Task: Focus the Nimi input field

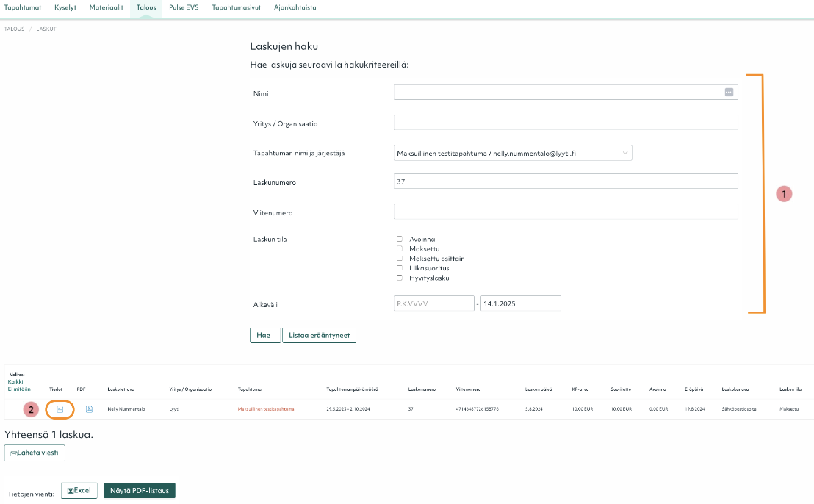Action: (566, 93)
